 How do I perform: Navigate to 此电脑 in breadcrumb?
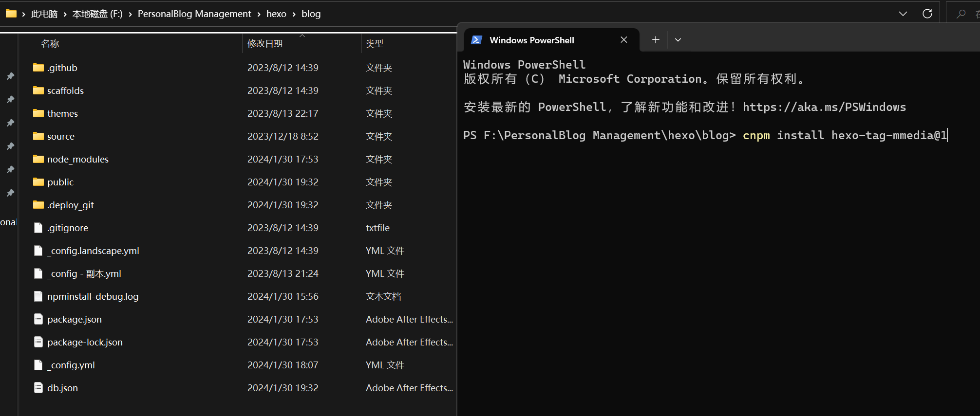(x=44, y=14)
